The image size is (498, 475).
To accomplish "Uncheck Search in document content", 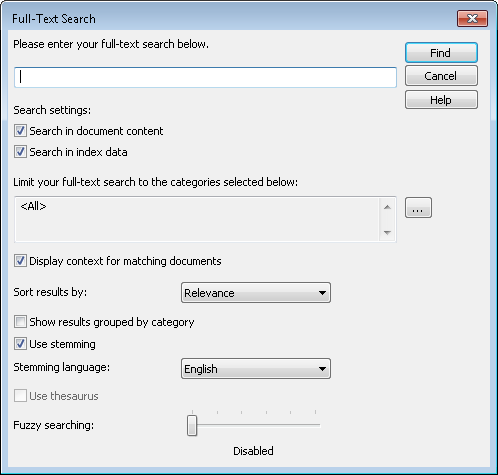I will [20, 131].
